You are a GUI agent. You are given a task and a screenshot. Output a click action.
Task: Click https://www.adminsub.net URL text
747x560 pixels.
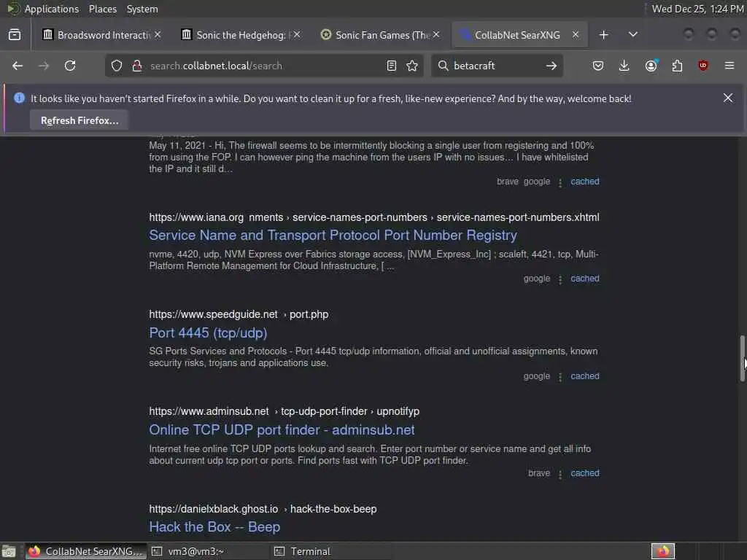coord(209,411)
